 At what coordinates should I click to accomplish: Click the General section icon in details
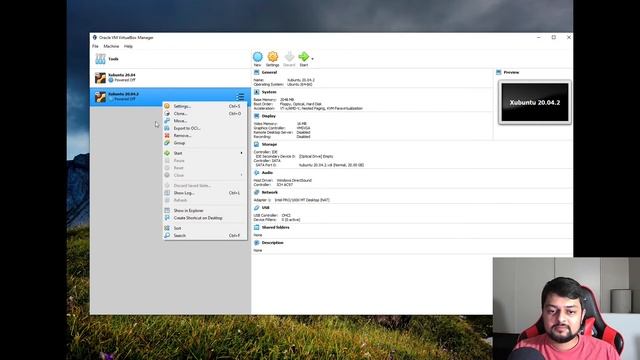pos(257,72)
